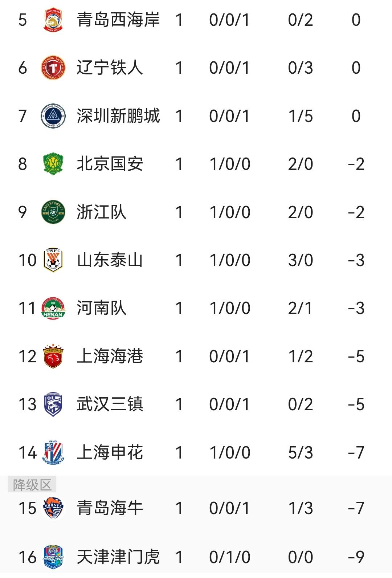Select the 上海申花 5/3 goals cell
Screen dimensions: 392x578
click(x=301, y=453)
